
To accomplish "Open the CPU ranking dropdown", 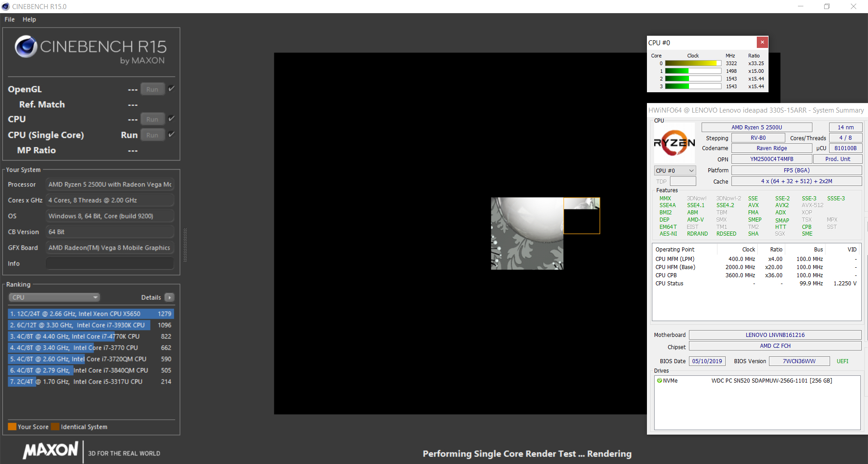I will pyautogui.click(x=54, y=297).
